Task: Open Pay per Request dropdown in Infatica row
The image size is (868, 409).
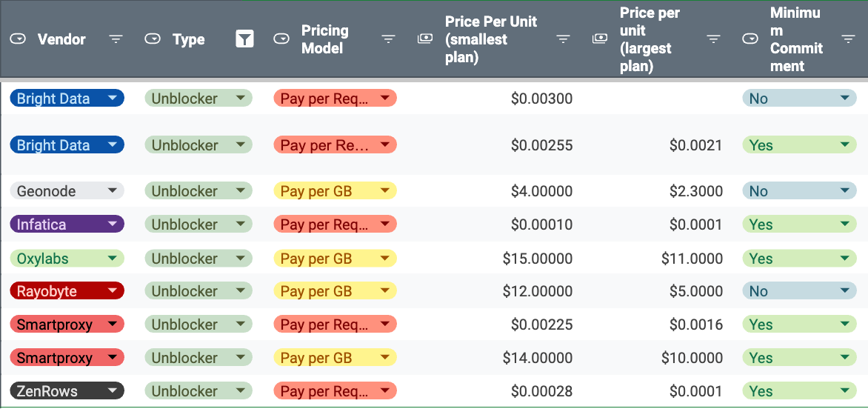Action: [335, 225]
